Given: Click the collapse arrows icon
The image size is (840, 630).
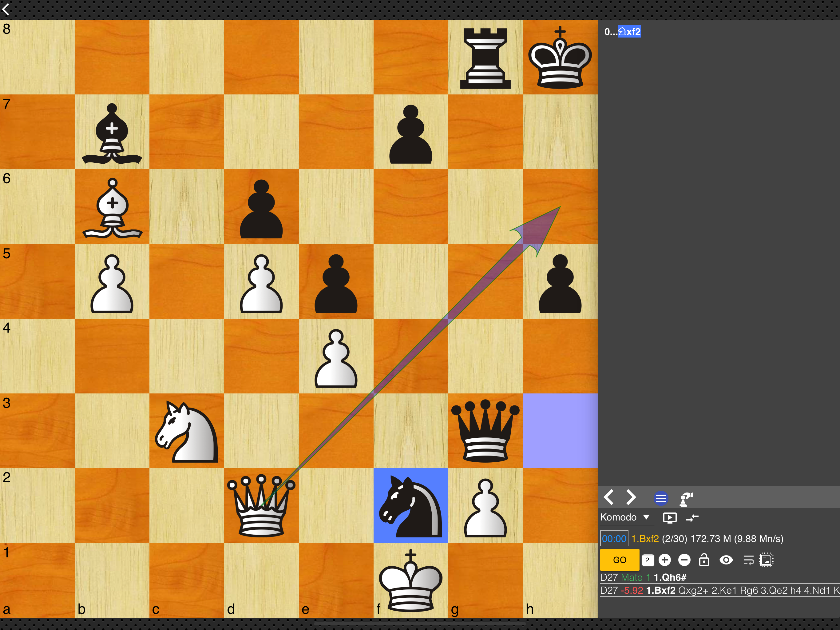Looking at the screenshot, I should 693,517.
